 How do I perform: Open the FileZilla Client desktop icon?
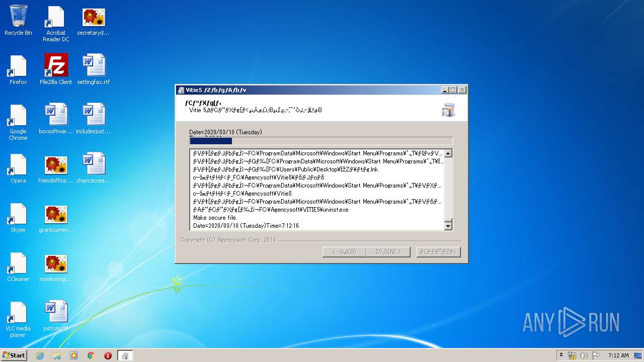56,70
